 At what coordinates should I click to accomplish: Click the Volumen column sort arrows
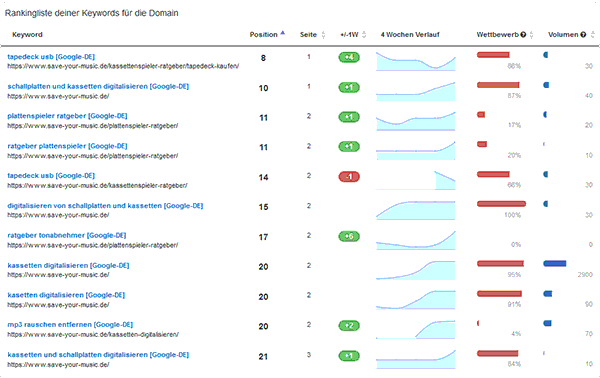[592, 35]
